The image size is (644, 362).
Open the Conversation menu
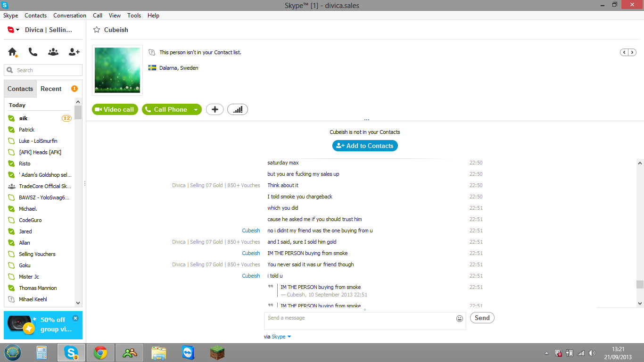click(70, 16)
